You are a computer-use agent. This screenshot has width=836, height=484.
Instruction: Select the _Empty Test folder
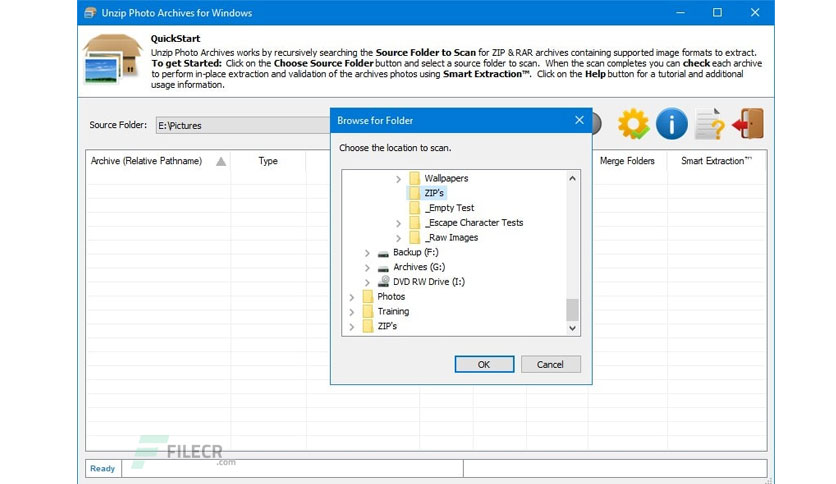[x=449, y=208]
